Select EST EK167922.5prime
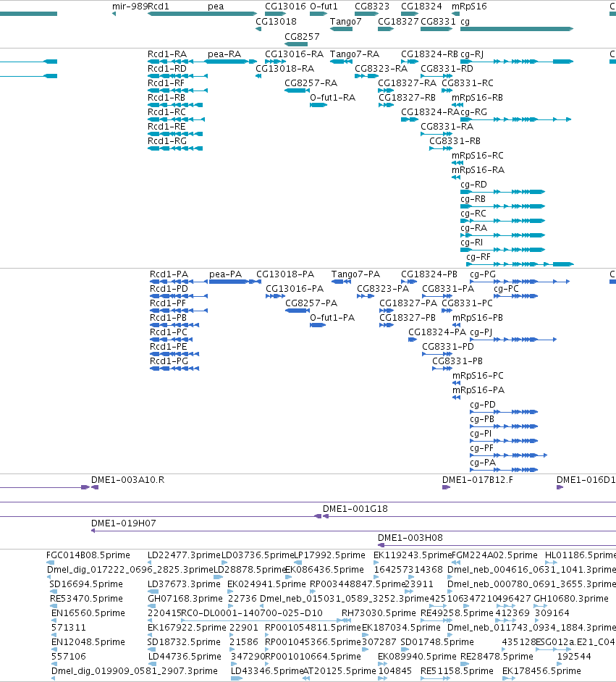Screen dimensions: 616x682 point(187,628)
